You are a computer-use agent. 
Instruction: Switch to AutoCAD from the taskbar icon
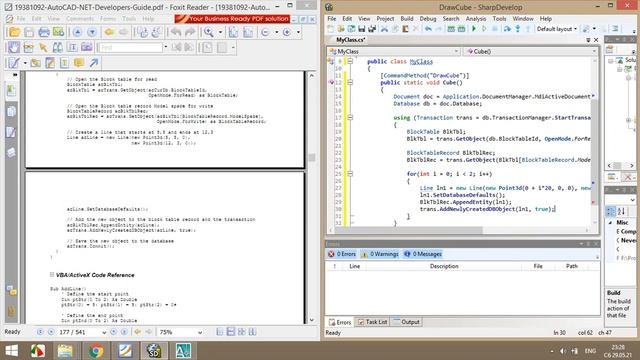[x=183, y=351]
